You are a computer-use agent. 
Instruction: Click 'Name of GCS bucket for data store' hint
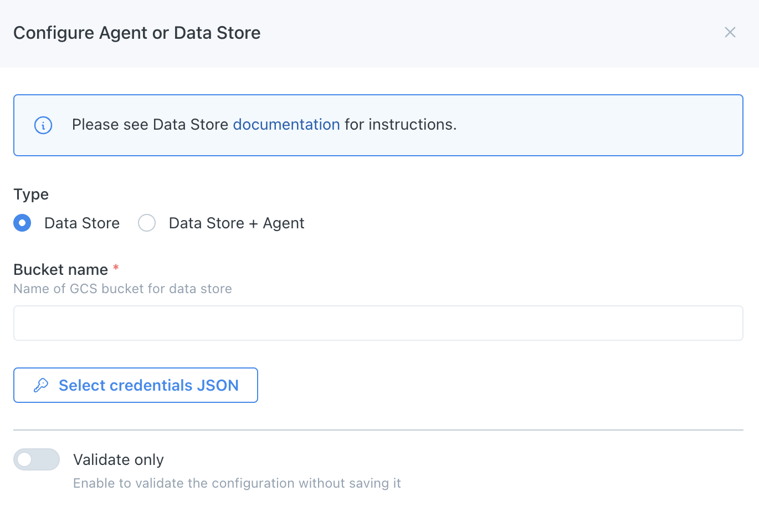[122, 289]
